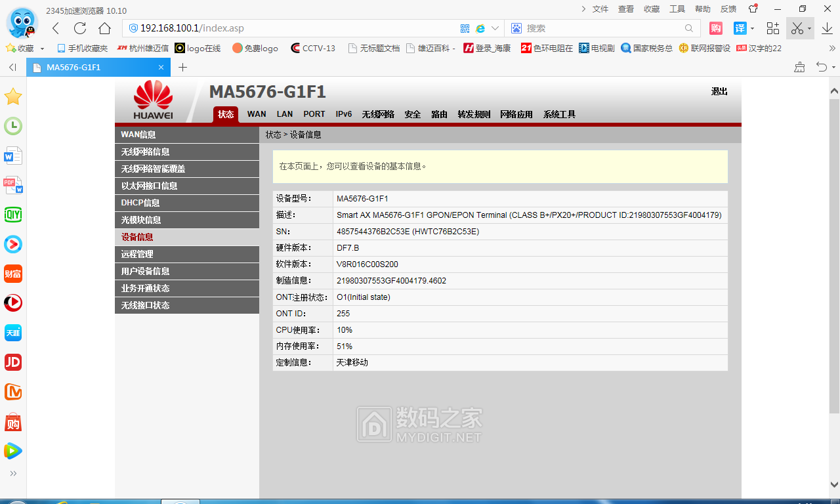Go back to the previous page
The height and width of the screenshot is (504, 840).
56,28
